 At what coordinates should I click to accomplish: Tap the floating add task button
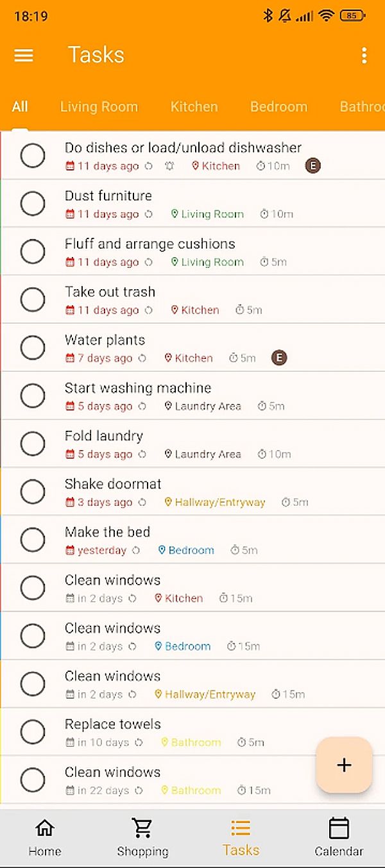(344, 765)
